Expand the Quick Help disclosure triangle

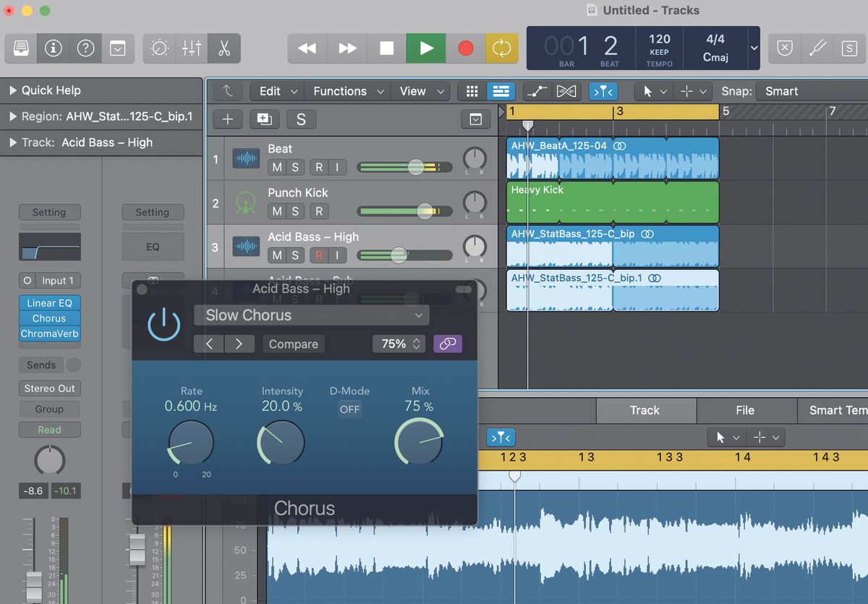[14, 90]
